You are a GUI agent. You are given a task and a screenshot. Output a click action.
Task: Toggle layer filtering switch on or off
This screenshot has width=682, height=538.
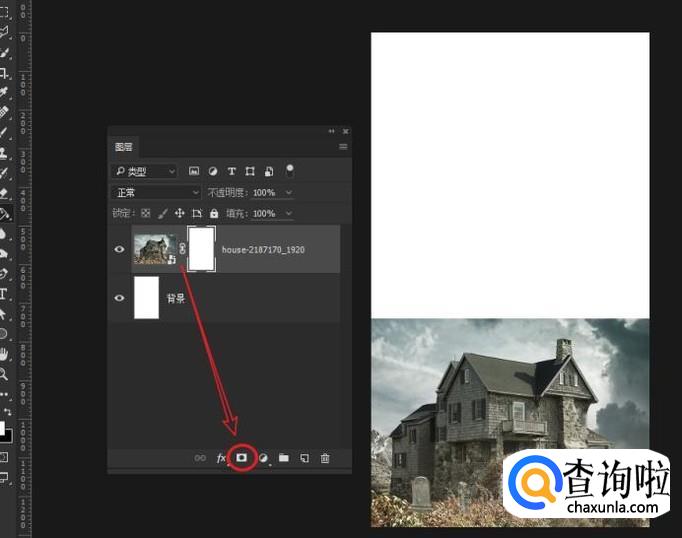coord(290,170)
